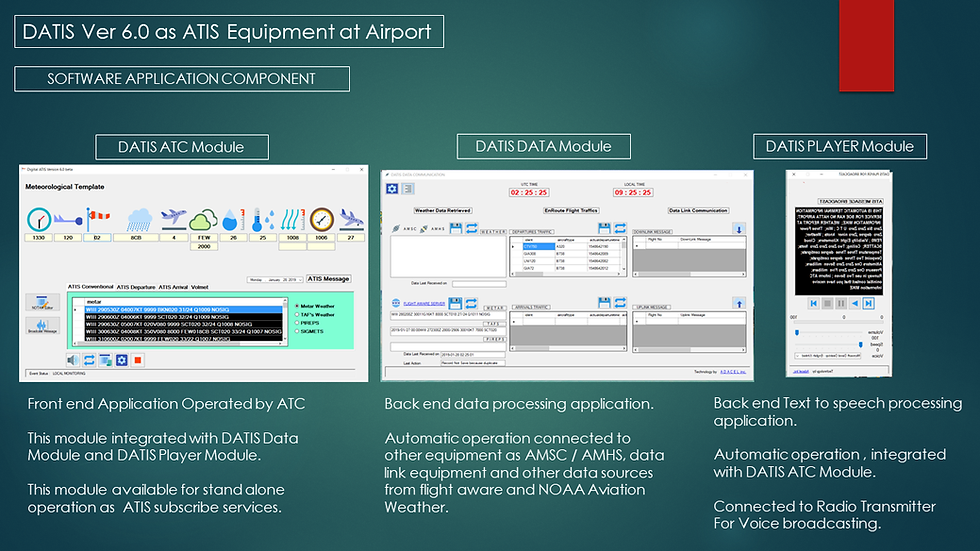Click the clock time icon in Meteorological Template
980x551 pixels.
(x=39, y=220)
